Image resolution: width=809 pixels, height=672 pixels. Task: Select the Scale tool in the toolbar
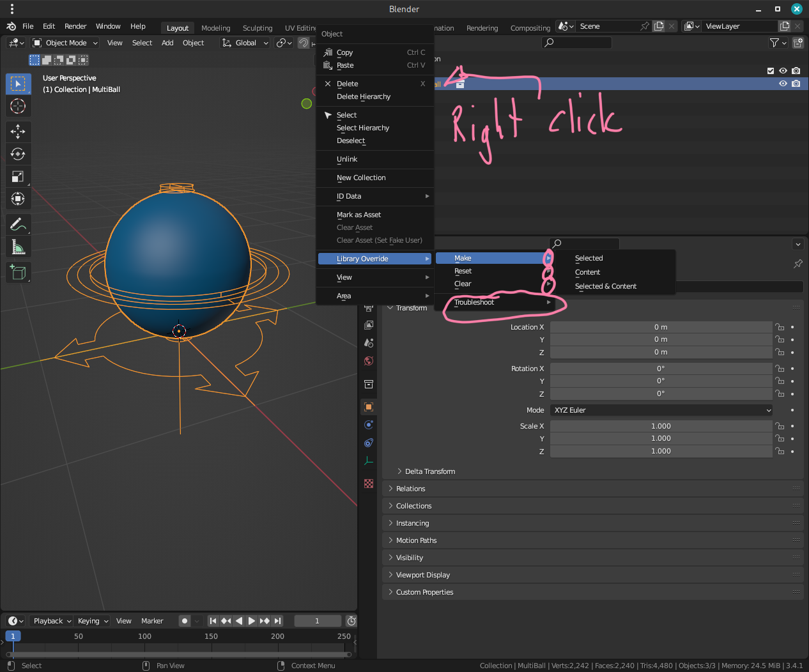[18, 176]
